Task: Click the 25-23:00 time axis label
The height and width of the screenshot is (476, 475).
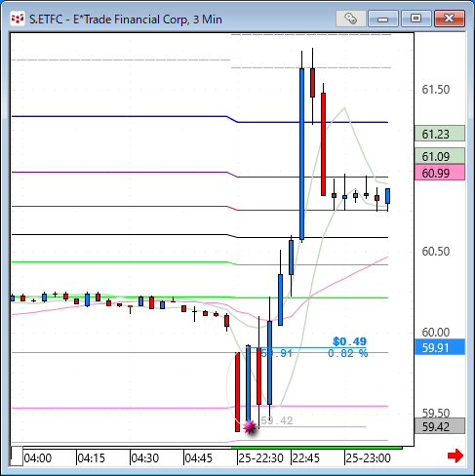Action: pos(368,458)
